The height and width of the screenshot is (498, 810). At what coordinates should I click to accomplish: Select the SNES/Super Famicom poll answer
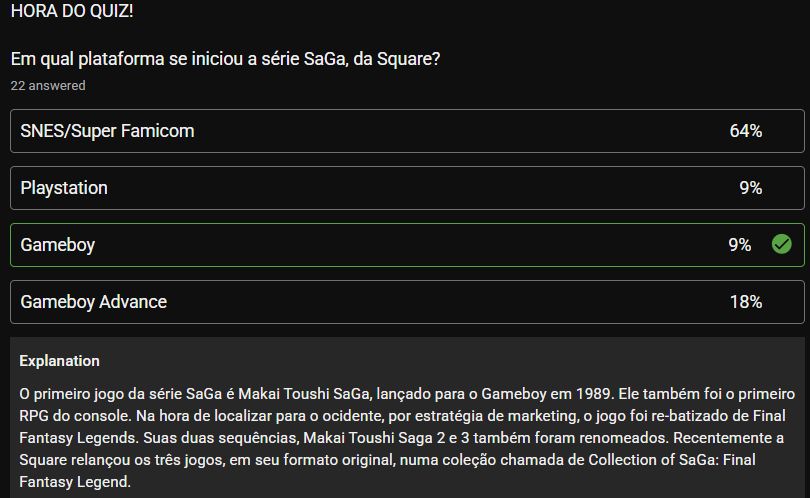[x=407, y=131]
